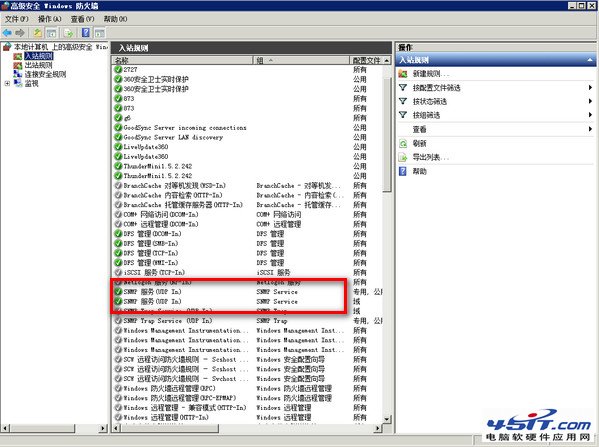This screenshot has width=599, height=447.
Task: Select 入站规则 in the left tree
Action: point(39,56)
